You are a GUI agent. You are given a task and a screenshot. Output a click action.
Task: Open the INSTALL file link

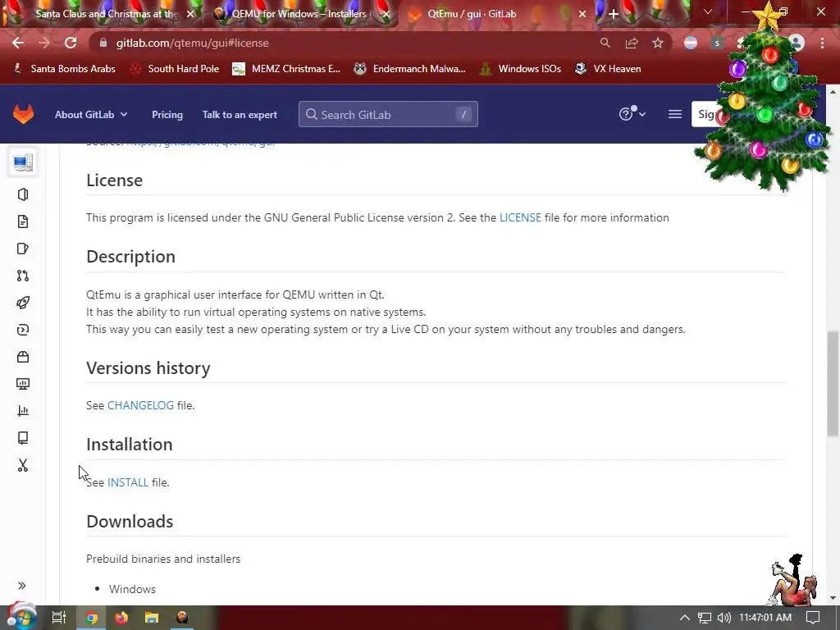127,482
